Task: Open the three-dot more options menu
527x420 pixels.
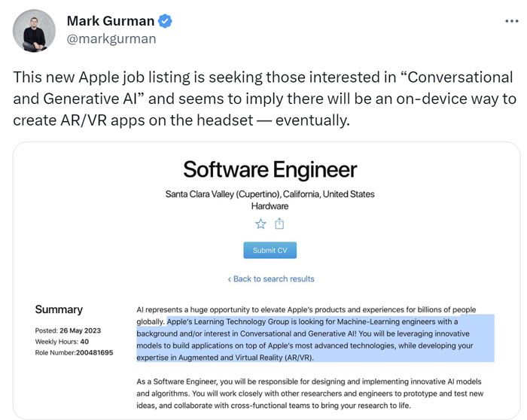Action: [511, 21]
